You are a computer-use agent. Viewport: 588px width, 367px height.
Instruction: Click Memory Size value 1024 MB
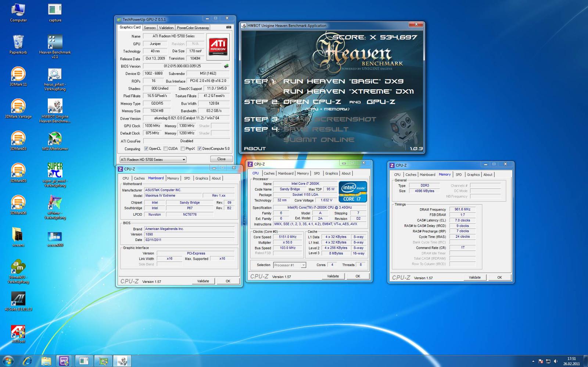157,111
